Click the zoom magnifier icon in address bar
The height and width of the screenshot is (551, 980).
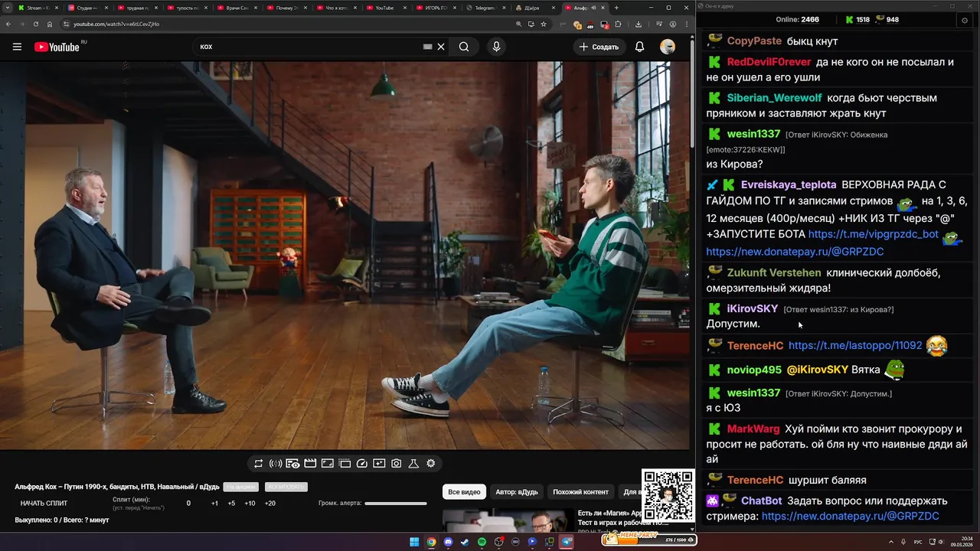[x=519, y=24]
